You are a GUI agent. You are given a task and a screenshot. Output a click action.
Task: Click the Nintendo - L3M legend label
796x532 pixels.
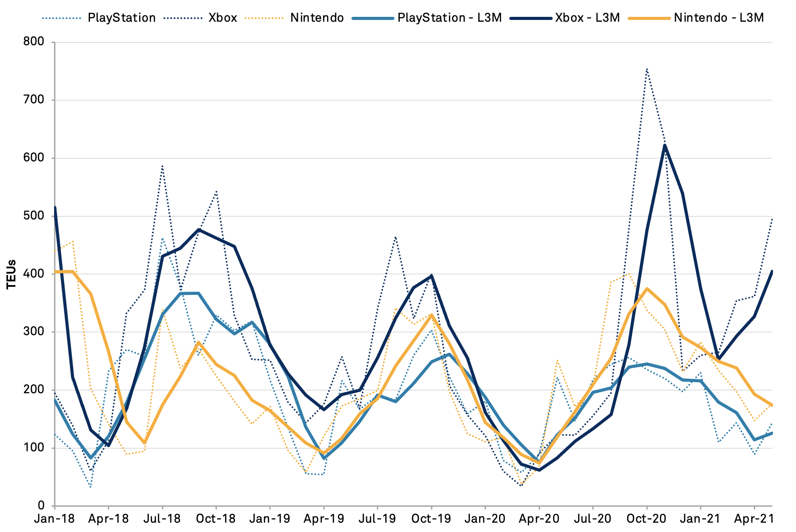click(719, 18)
